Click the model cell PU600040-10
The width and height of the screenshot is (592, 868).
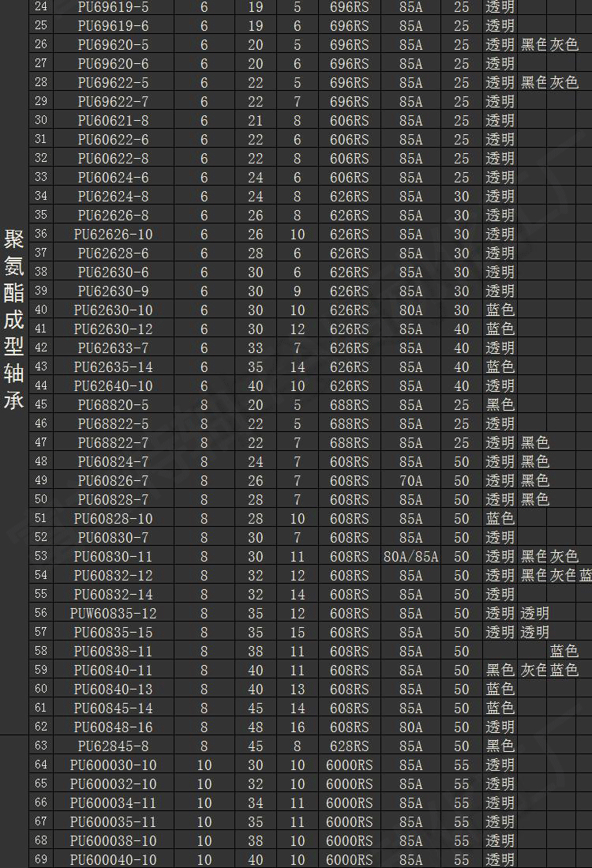[113, 860]
